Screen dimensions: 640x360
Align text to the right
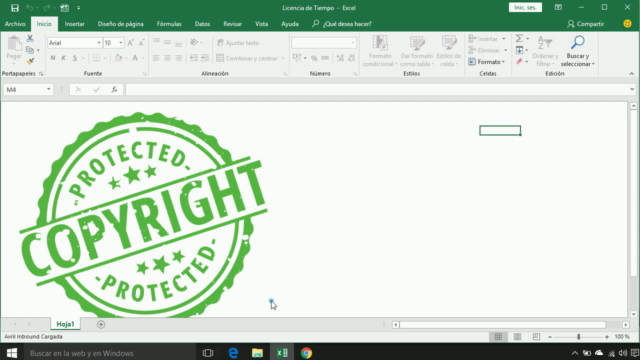[x=178, y=58]
